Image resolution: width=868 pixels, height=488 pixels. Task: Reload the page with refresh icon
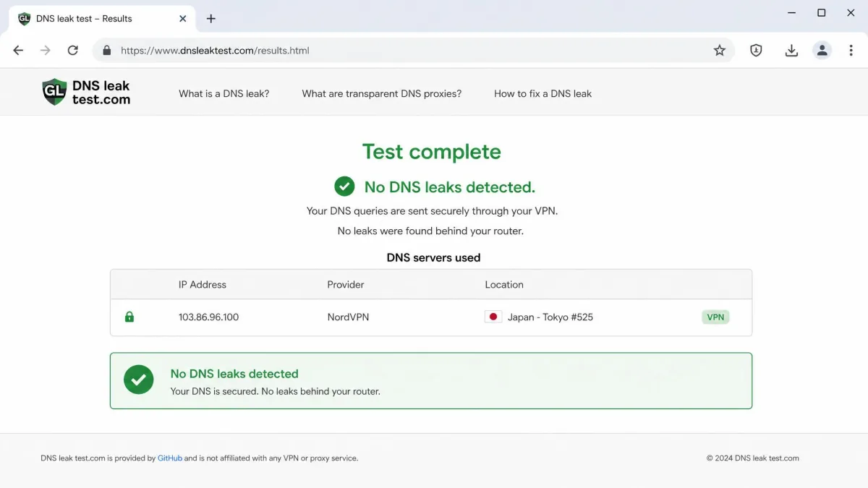[x=73, y=51]
